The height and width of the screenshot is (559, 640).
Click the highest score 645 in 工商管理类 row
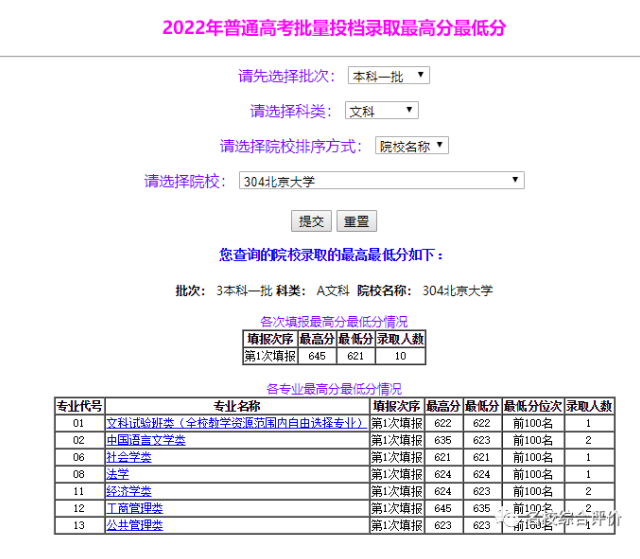pos(443,508)
